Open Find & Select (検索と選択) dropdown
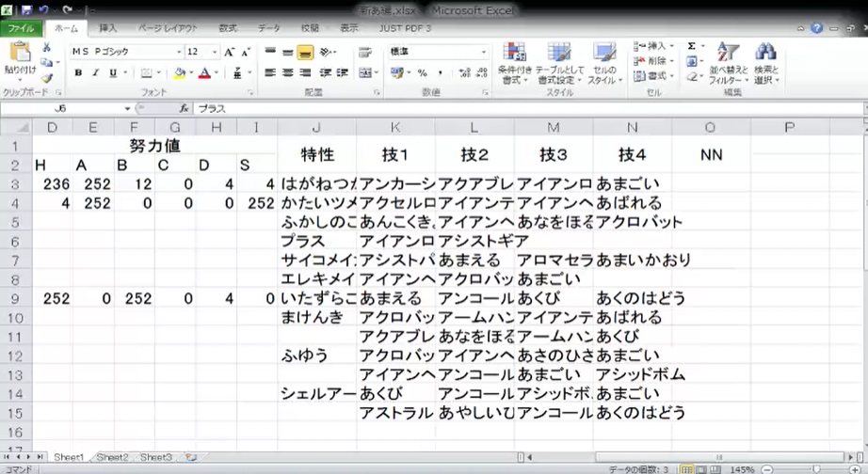 pos(766,64)
